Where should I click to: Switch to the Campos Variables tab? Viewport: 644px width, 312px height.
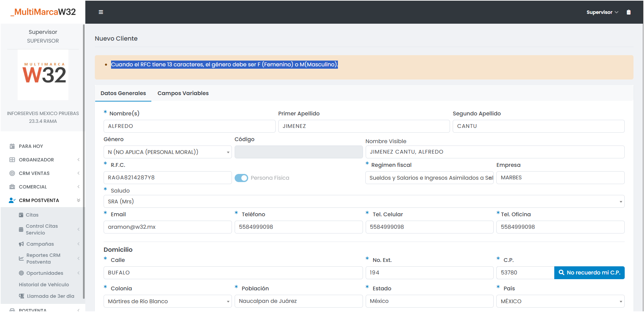183,93
